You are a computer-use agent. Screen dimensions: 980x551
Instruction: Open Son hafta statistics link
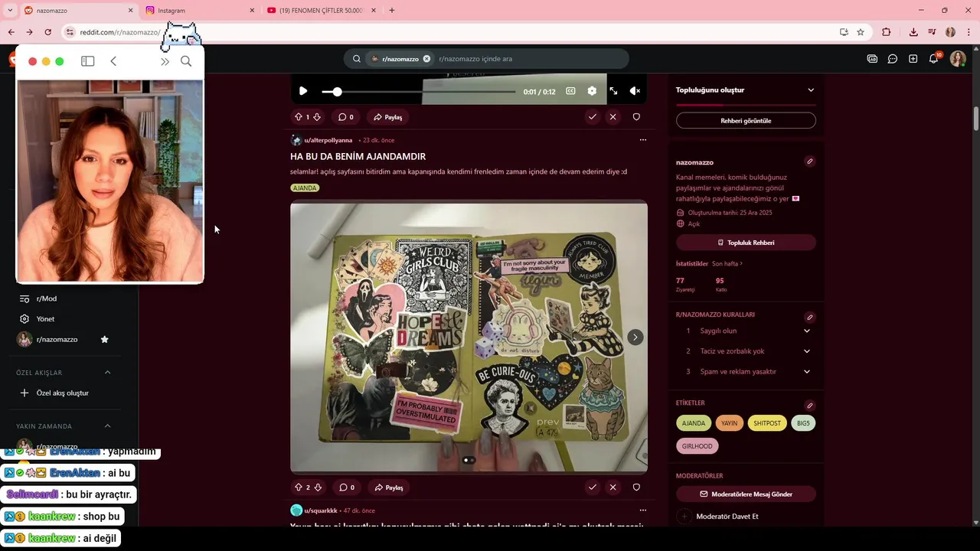(727, 264)
